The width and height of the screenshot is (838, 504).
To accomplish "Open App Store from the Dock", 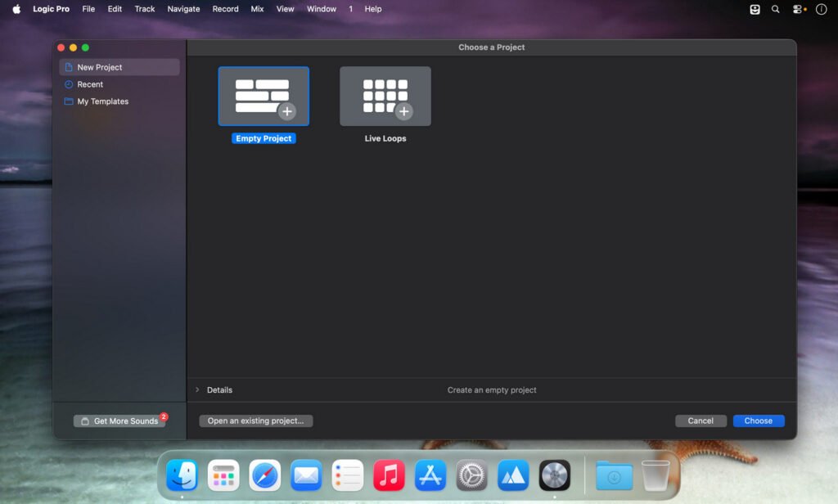I will pos(430,475).
